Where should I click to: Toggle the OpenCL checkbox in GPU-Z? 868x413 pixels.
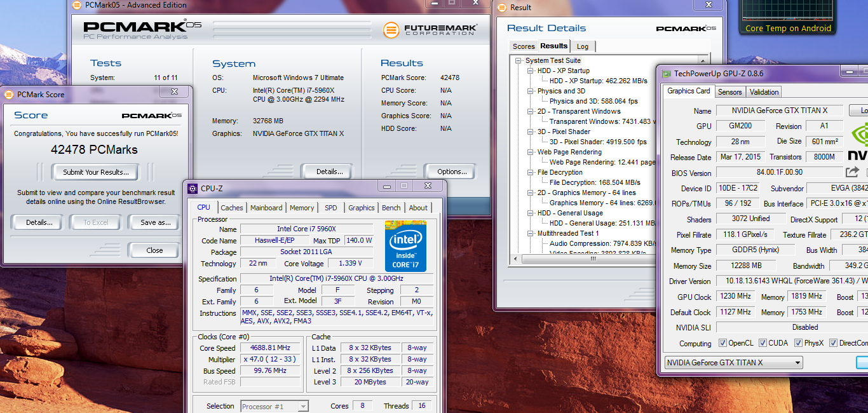(722, 343)
